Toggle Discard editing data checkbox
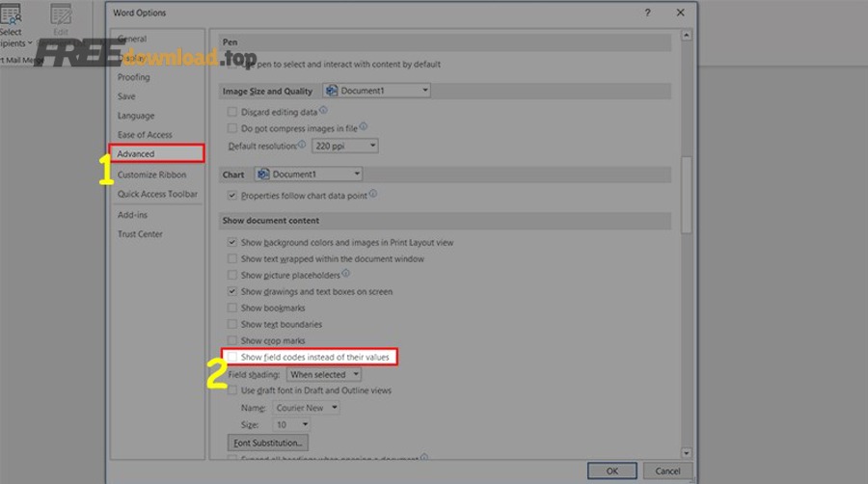The height and width of the screenshot is (484, 868). coord(231,112)
